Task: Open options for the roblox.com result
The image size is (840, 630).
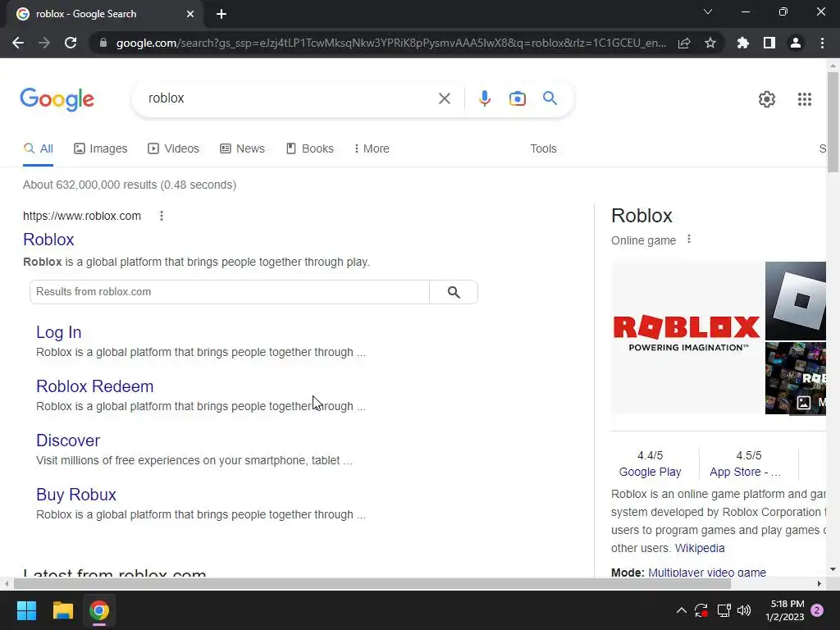Action: pos(162,216)
